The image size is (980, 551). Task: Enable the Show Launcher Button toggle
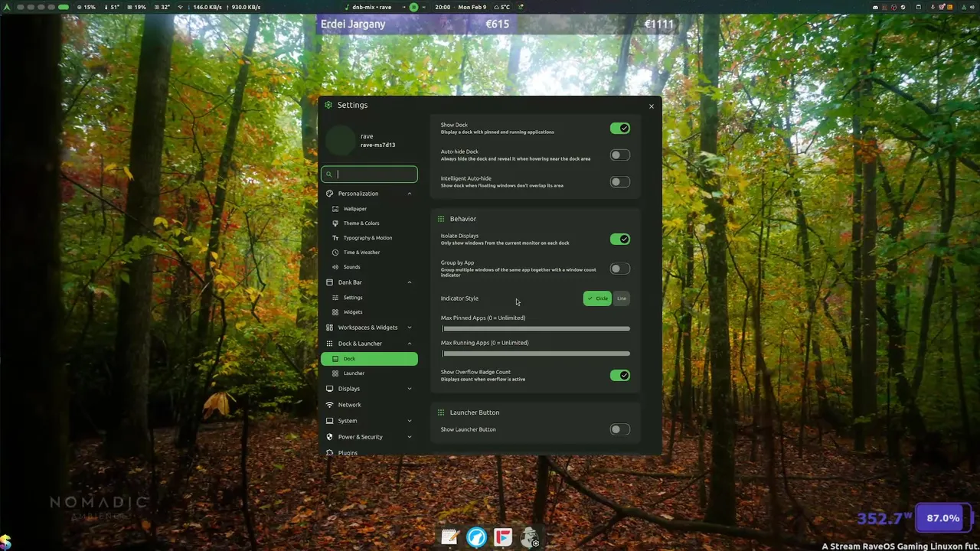coord(620,429)
